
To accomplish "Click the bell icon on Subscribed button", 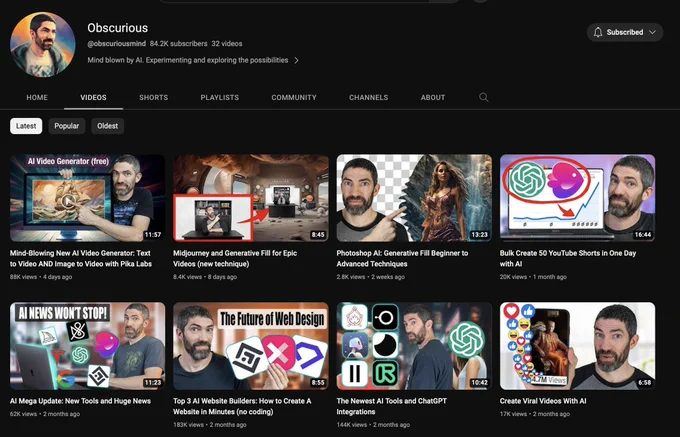I will pos(598,32).
